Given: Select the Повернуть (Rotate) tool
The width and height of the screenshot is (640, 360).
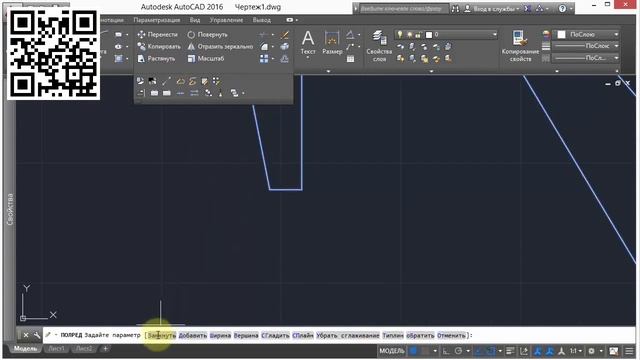Looking at the screenshot, I should pos(207,35).
